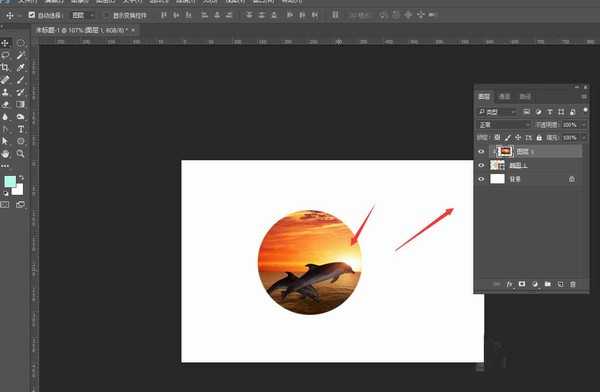Viewport: 600px width, 392px height.
Task: Change the screen mode
Action: 20,205
